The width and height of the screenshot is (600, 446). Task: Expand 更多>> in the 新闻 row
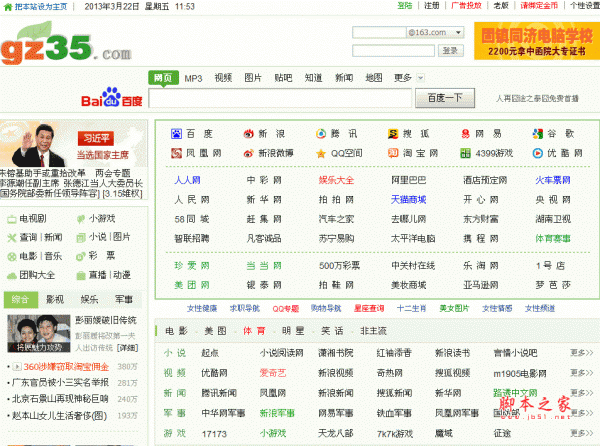coord(582,392)
